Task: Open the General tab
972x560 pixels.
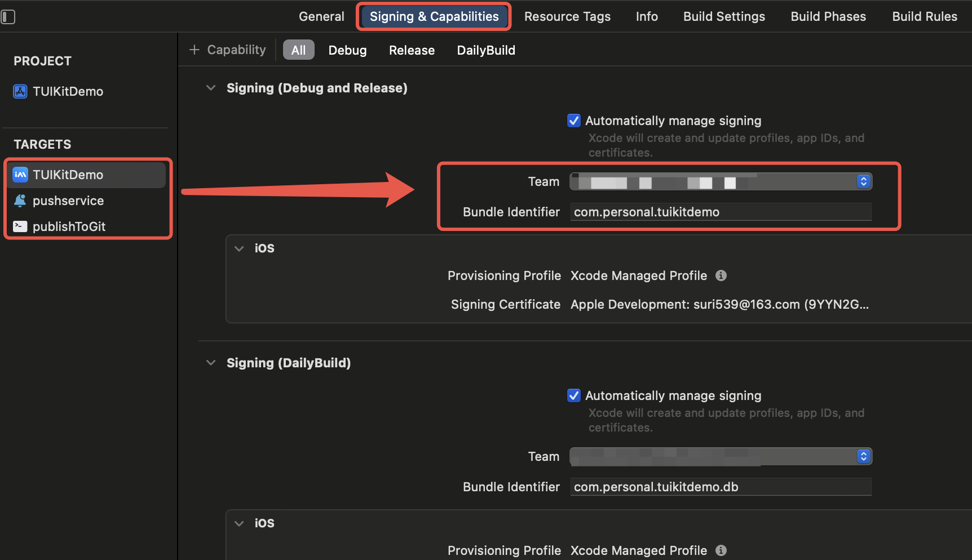Action: [321, 17]
